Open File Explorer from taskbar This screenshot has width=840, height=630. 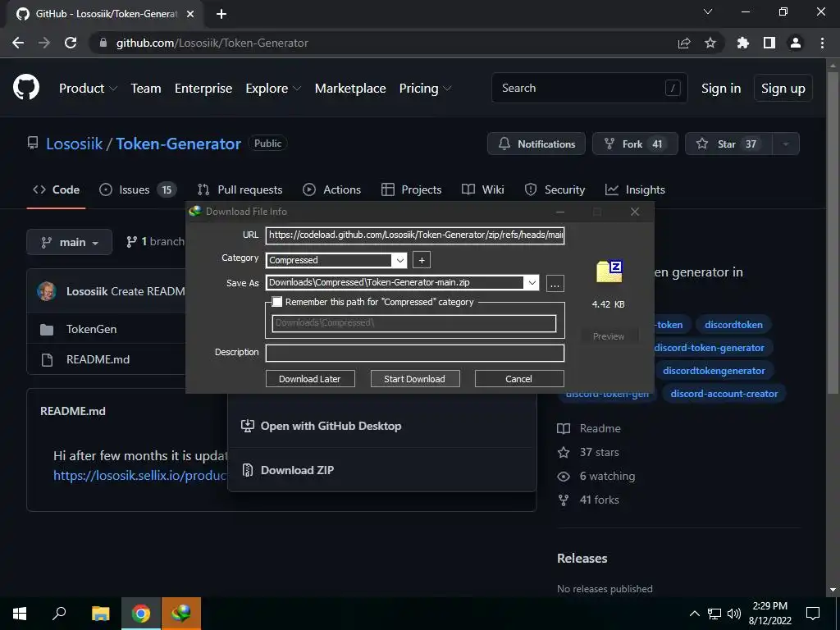(101, 614)
